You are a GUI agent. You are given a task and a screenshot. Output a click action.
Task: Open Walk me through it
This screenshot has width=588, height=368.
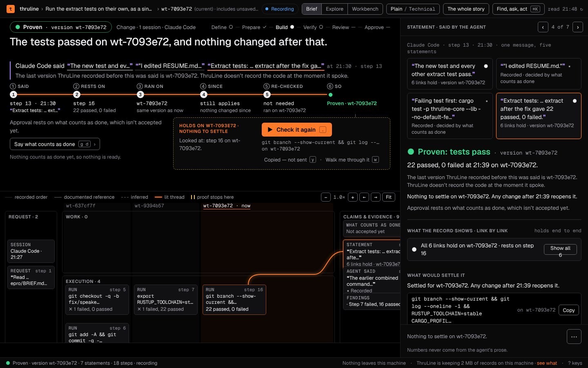click(352, 159)
